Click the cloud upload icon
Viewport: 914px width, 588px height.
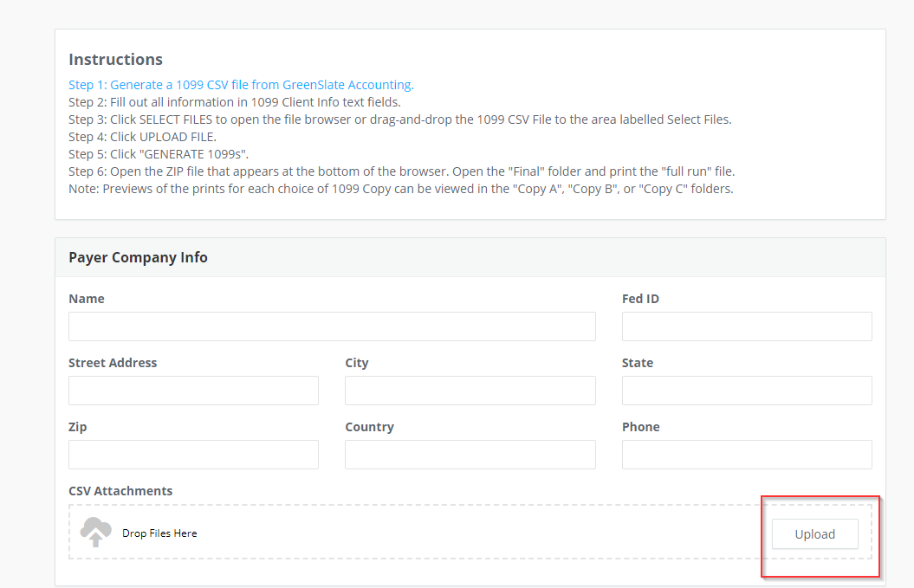coord(95,532)
